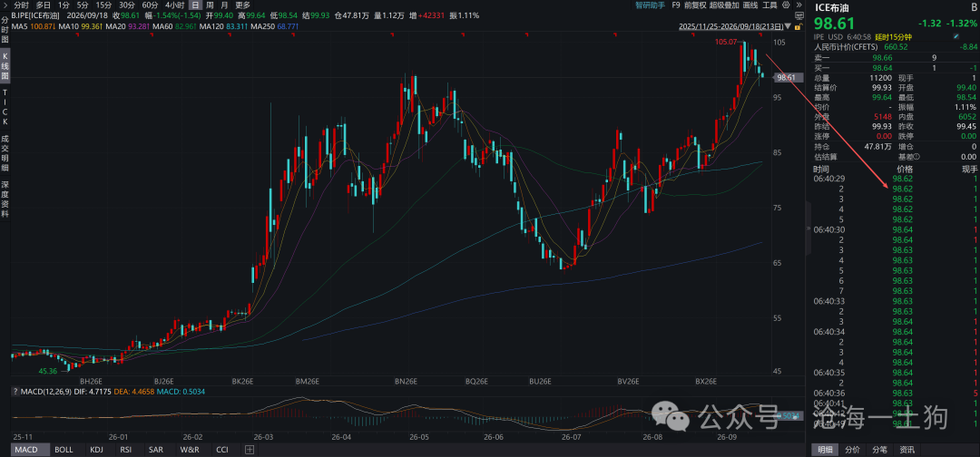Select the 1分 period
The width and height of the screenshot is (980, 457).
click(x=64, y=5)
